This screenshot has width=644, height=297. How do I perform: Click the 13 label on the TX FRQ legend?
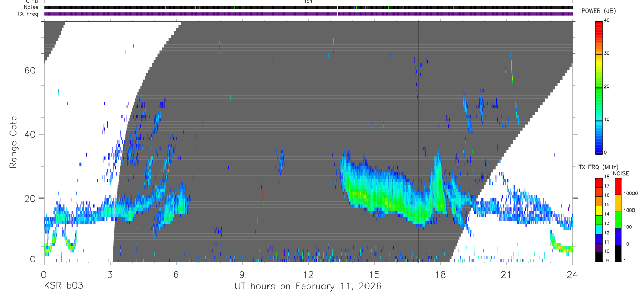click(x=607, y=224)
